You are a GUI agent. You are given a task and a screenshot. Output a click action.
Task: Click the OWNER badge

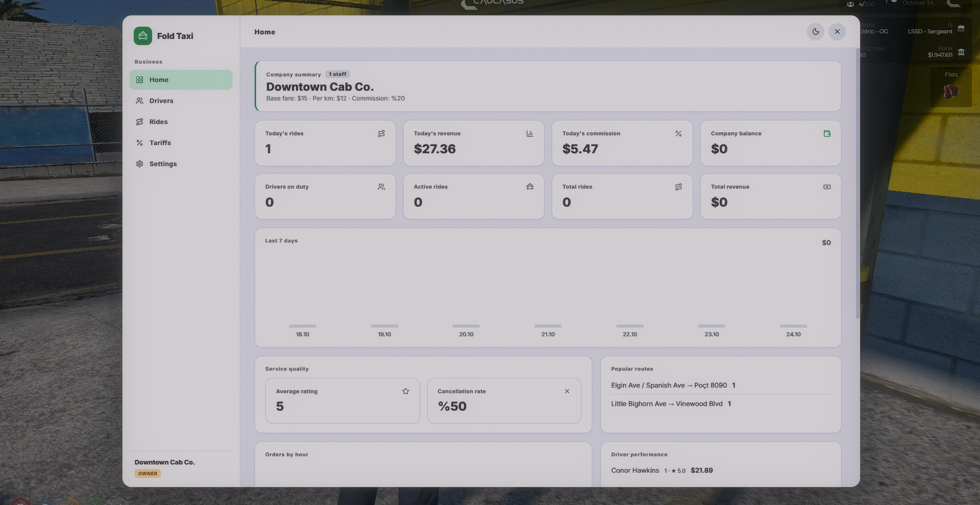[148, 474]
